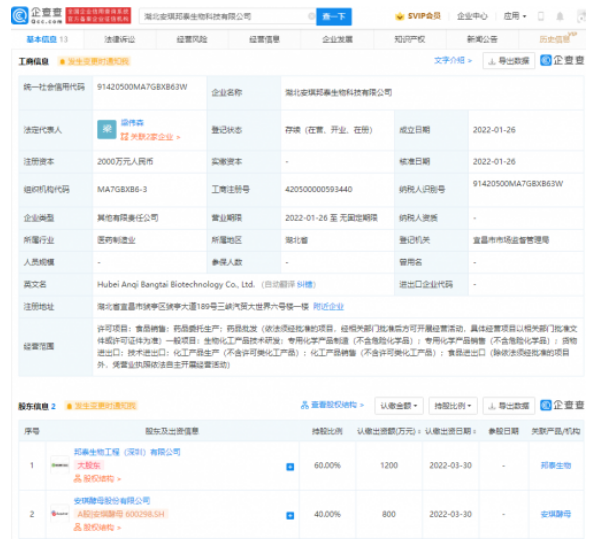Screen dimensions: 598x541
Task: Switch to the 新闻公告 tab
Action: (482, 39)
